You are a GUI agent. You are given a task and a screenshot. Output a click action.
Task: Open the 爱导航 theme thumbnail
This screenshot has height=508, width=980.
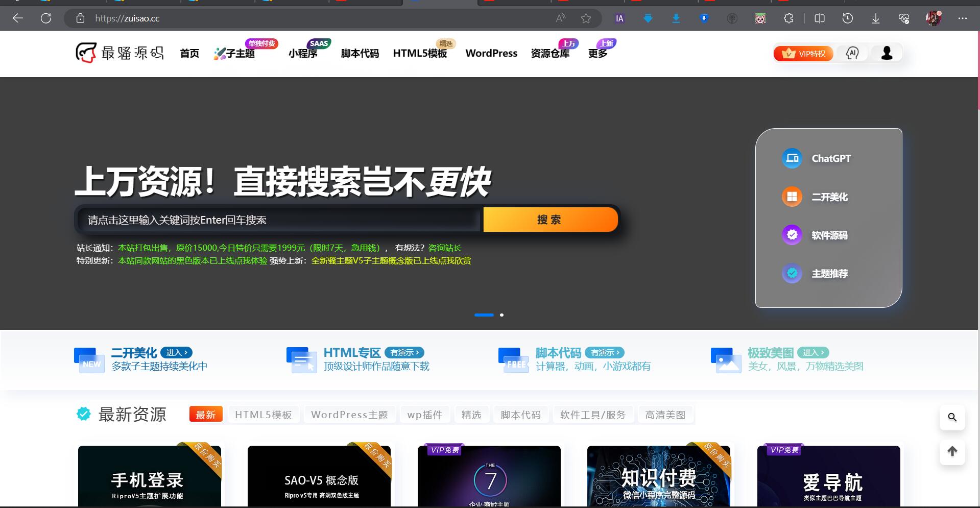[x=828, y=476]
